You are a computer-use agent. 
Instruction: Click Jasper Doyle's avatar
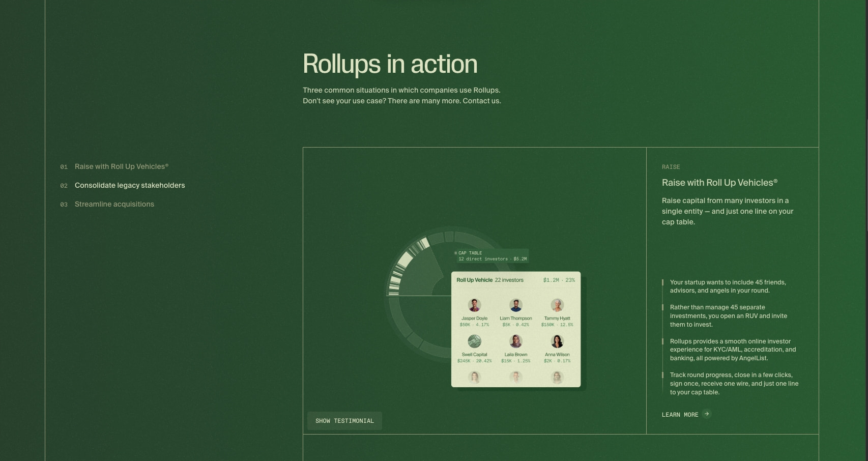[474, 305]
